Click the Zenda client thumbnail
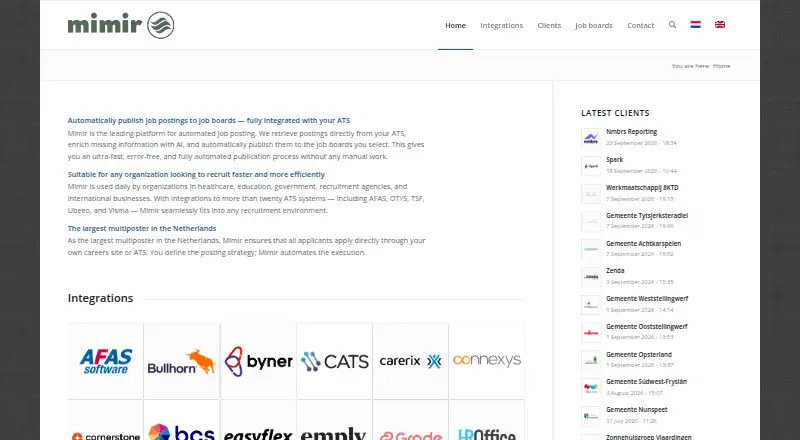Viewport: 800px width, 440px height. coord(591,277)
